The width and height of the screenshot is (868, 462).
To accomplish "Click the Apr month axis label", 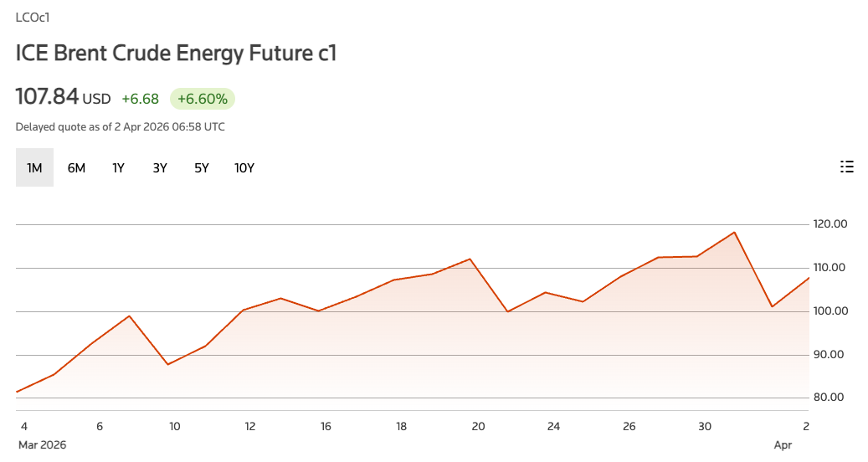I will pos(783,445).
